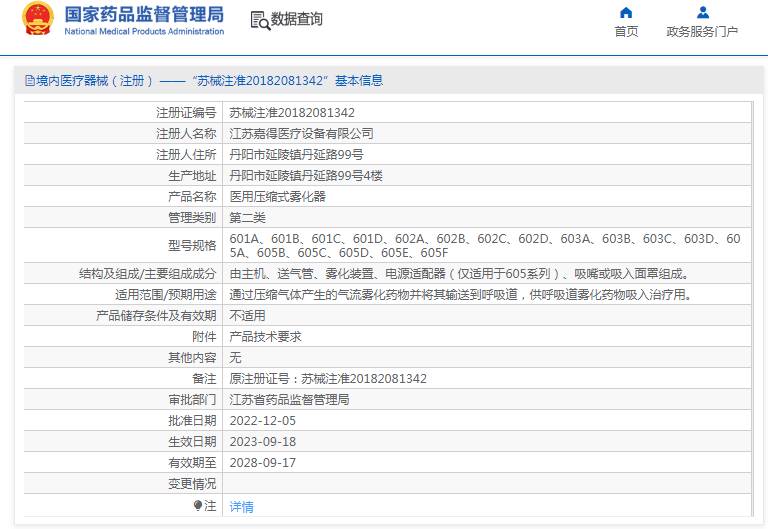Click the 结构及组成/主要组成成分 label
768x529 pixels.
click(x=147, y=273)
